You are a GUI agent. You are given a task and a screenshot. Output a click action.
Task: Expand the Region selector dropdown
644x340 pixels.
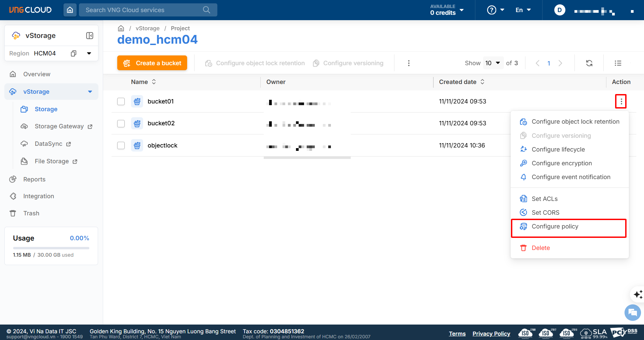pyautogui.click(x=89, y=53)
